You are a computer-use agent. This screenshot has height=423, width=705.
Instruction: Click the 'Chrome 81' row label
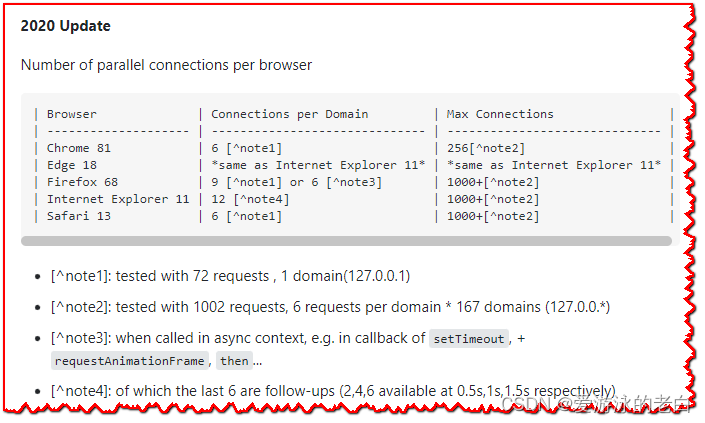coord(79,148)
